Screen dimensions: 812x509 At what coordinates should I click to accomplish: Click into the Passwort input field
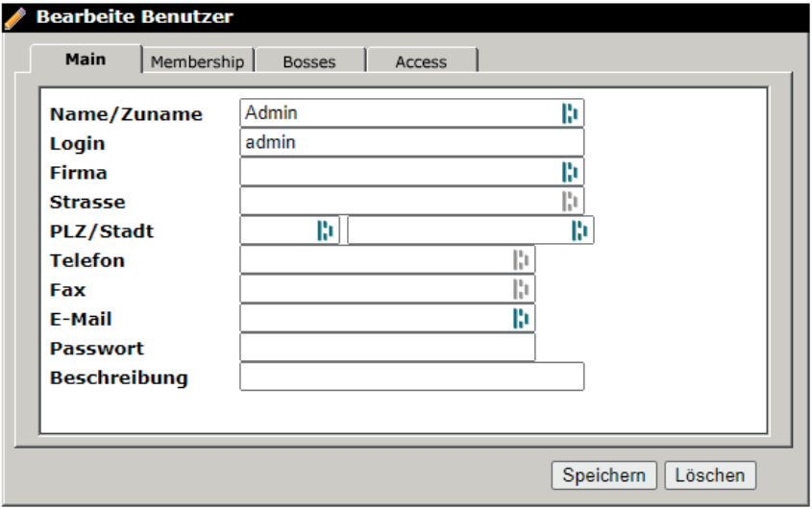(x=386, y=348)
